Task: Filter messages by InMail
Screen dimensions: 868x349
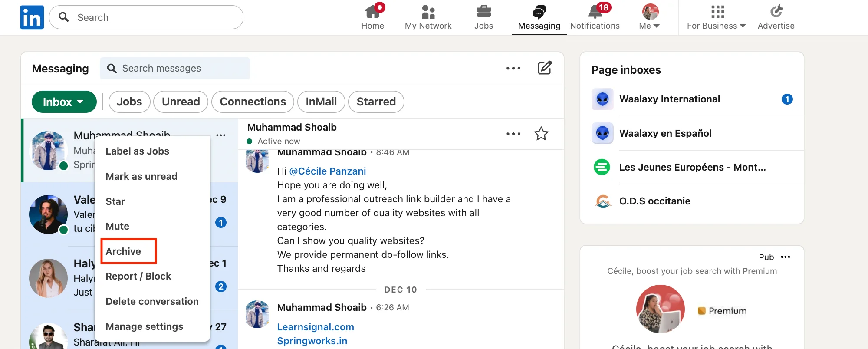Action: pos(321,102)
